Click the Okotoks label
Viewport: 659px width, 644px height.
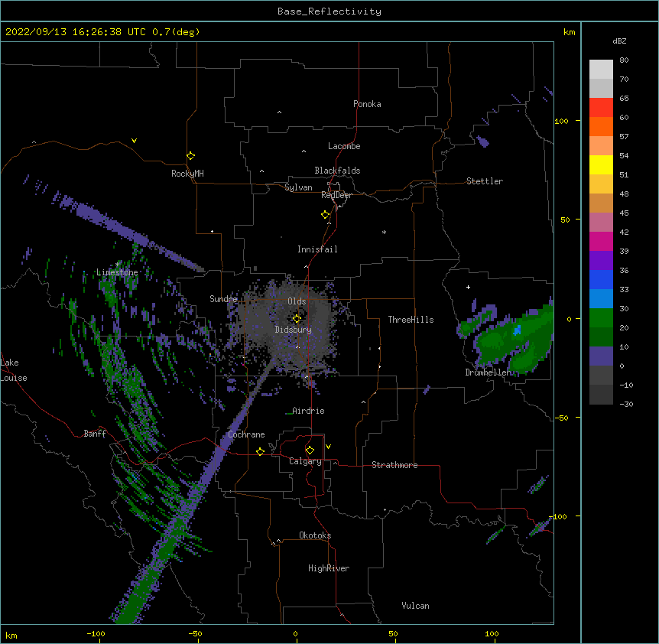315,535
